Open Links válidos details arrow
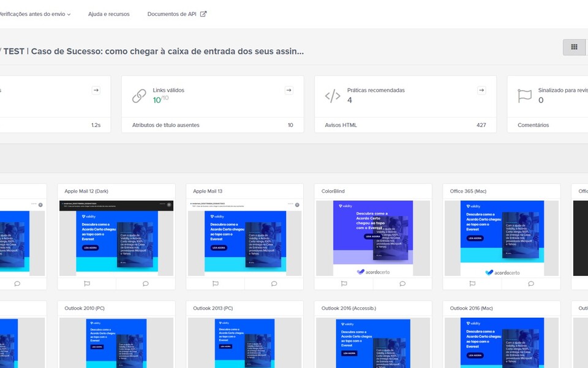Screen dimensions: 588x368 click(x=288, y=90)
